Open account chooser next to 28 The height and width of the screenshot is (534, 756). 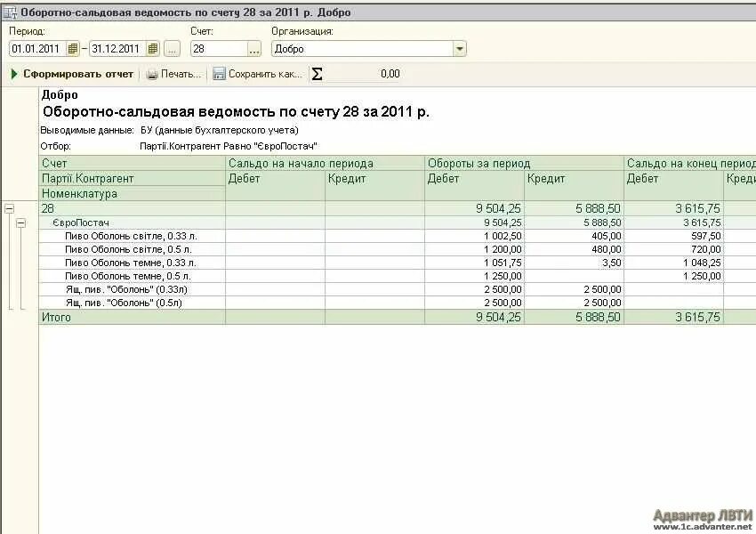[254, 49]
